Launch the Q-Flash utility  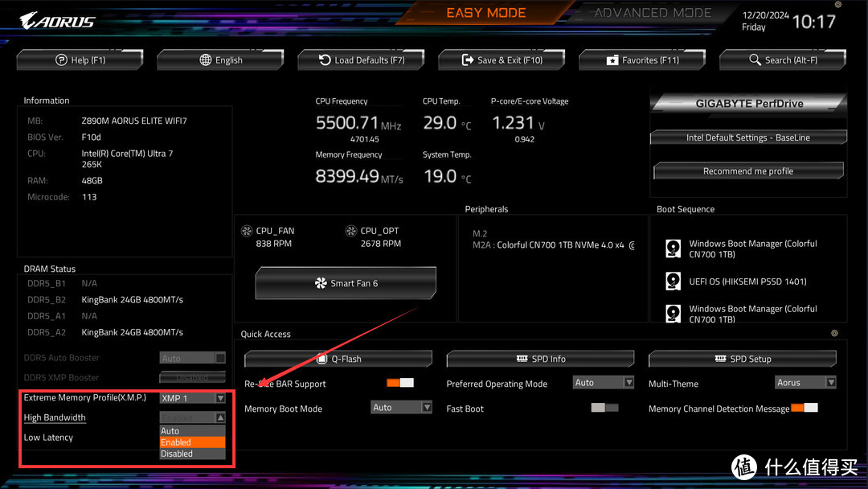pos(338,359)
